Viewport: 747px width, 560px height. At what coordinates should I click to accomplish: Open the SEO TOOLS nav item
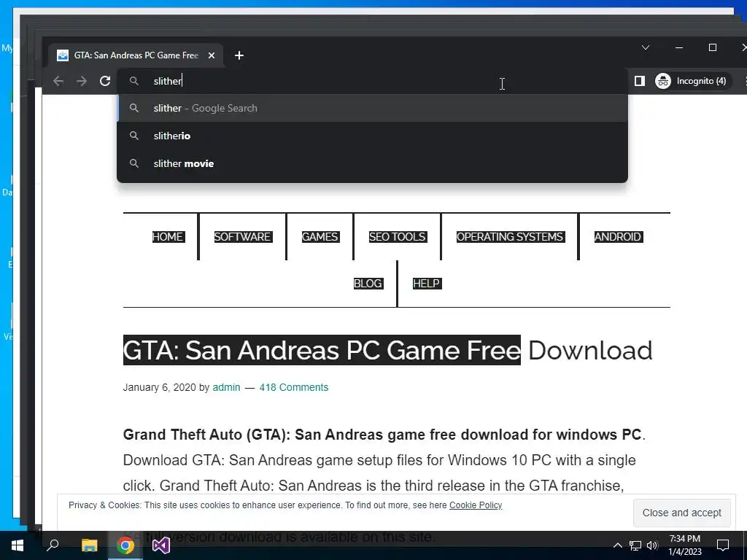coord(398,237)
